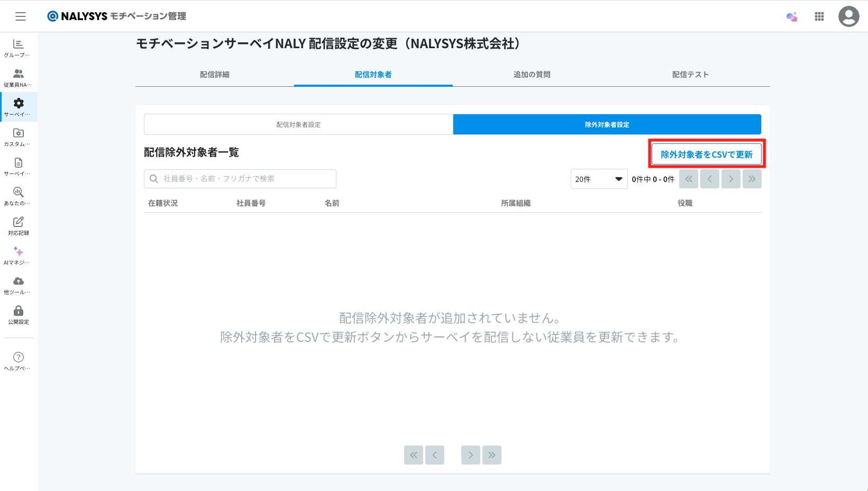Switch to the 配信詳細 tab
Image resolution: width=868 pixels, height=491 pixels.
click(x=215, y=75)
